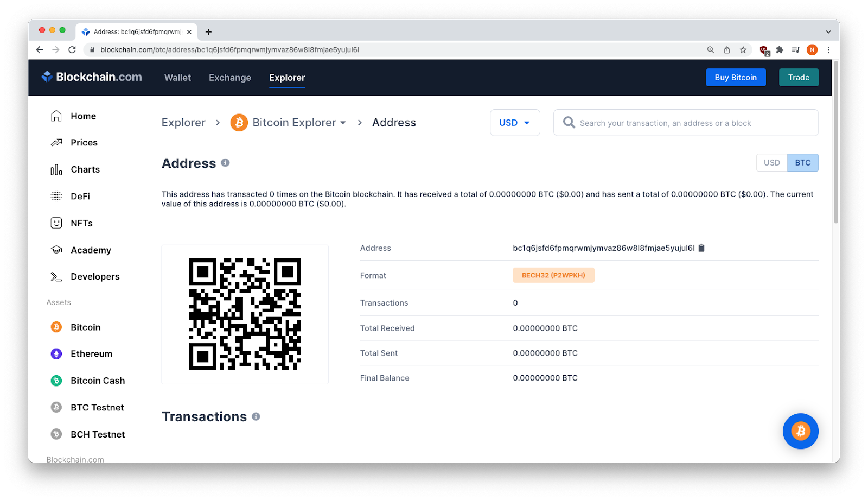Close the Address browser tab
The image size is (868, 500).
[189, 32]
